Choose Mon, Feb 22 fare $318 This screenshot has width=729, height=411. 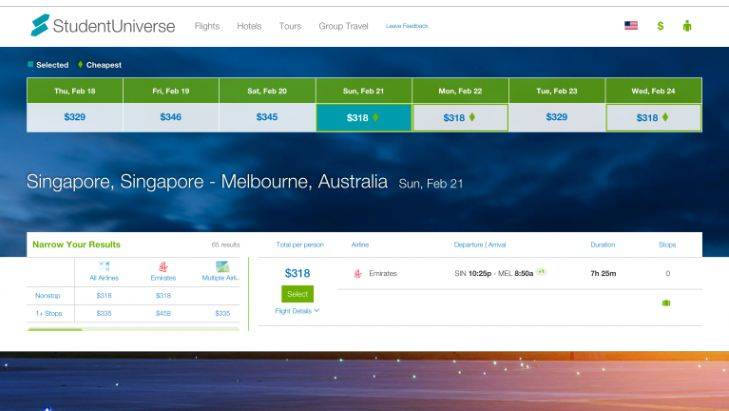(459, 117)
